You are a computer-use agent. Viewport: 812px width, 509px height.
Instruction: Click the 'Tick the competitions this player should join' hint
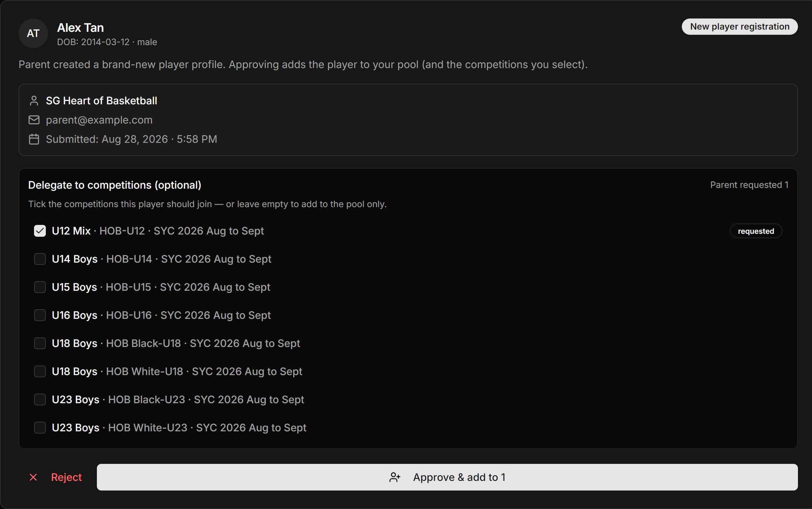tap(207, 204)
